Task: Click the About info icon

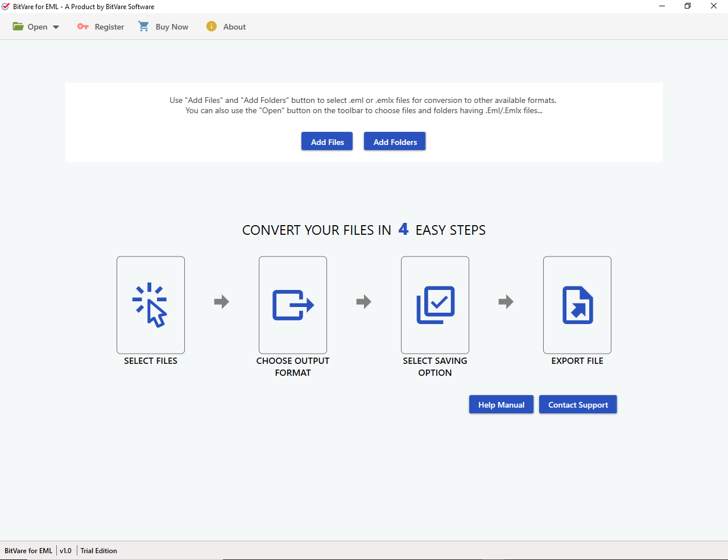Action: 212,26
